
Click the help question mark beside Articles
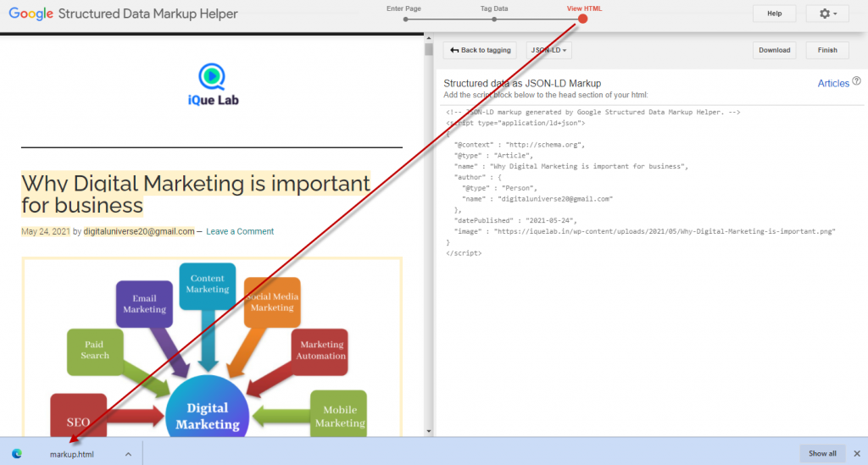(x=856, y=81)
